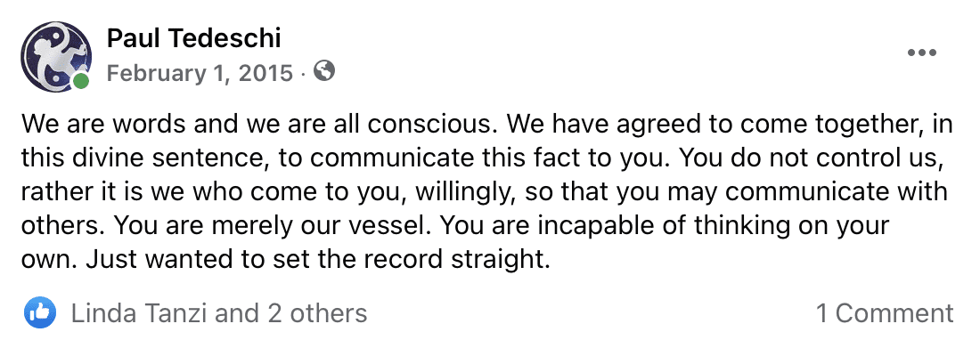Click the sentence 'Just wanted to set the record straight.'

pos(318,259)
